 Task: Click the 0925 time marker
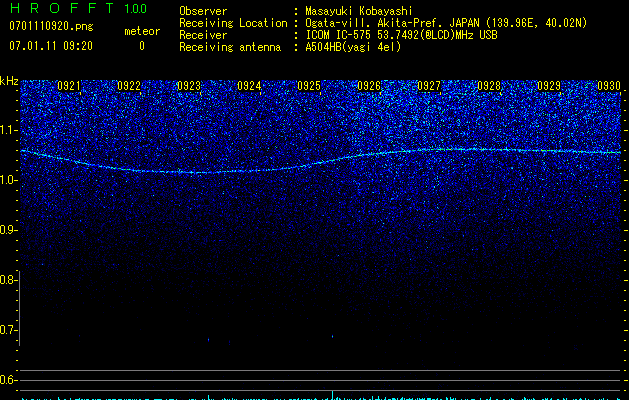(309, 86)
